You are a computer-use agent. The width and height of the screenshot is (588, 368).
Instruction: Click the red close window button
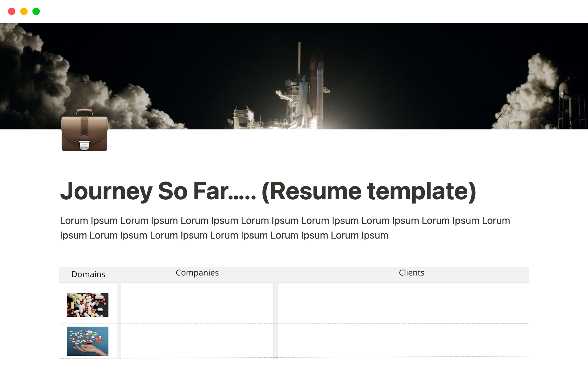tap(12, 11)
